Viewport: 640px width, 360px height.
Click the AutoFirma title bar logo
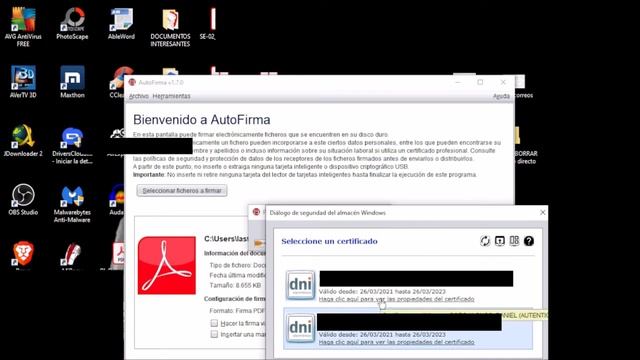(132, 82)
